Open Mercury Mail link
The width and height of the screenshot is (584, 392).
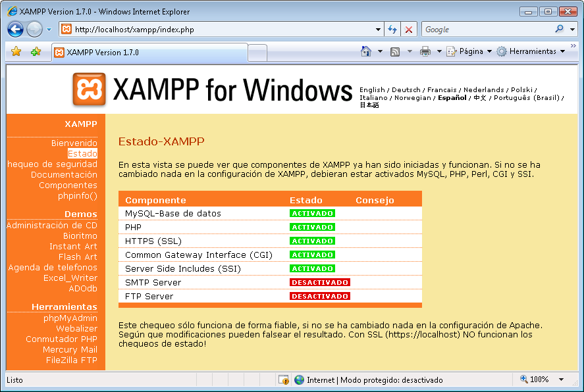coord(70,350)
